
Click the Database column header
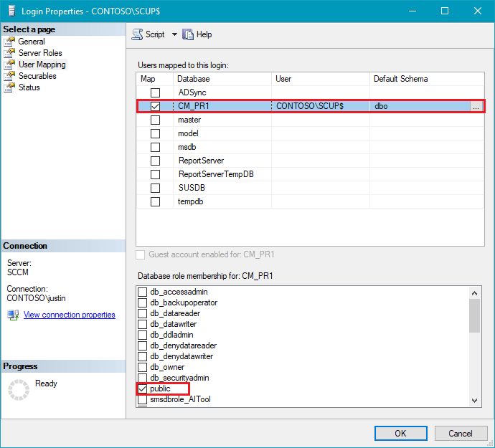pos(222,79)
